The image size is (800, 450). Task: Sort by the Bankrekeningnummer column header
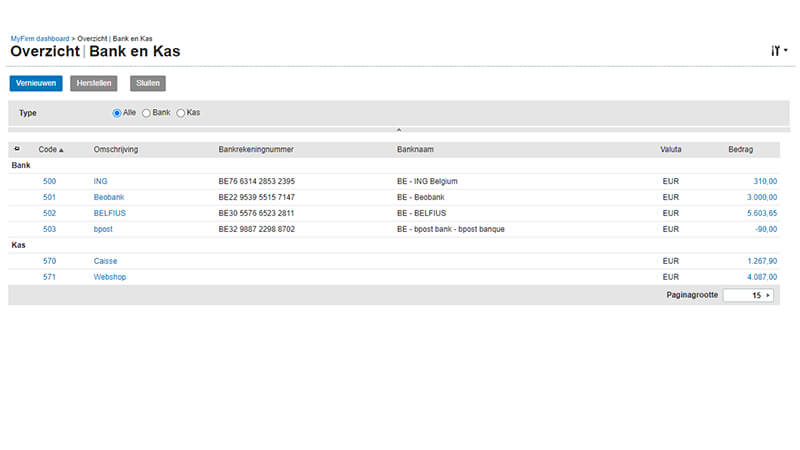pyautogui.click(x=256, y=149)
